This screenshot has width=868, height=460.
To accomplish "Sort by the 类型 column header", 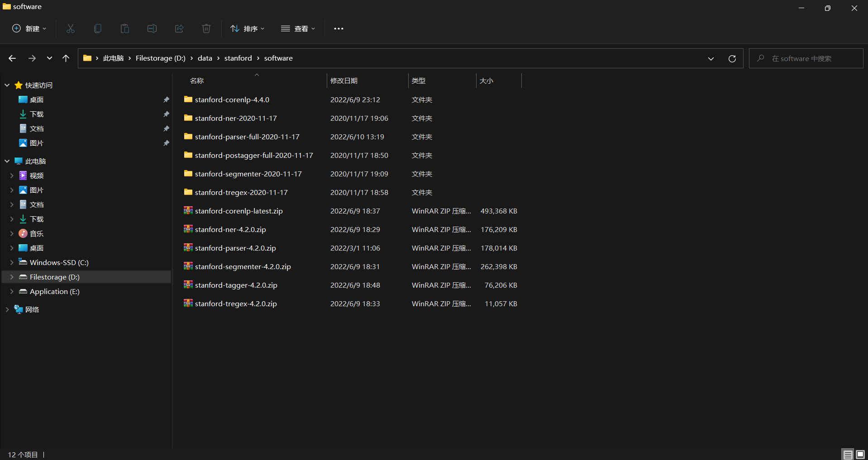I will point(419,81).
